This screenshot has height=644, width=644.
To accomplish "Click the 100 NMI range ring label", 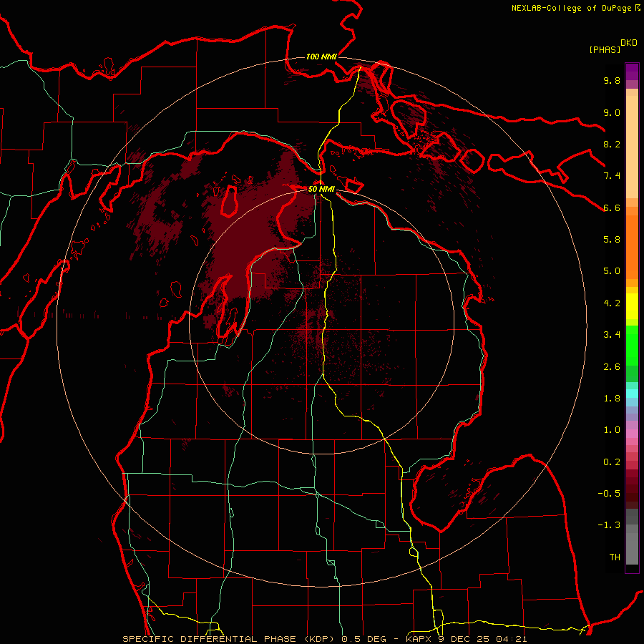I will tap(321, 57).
